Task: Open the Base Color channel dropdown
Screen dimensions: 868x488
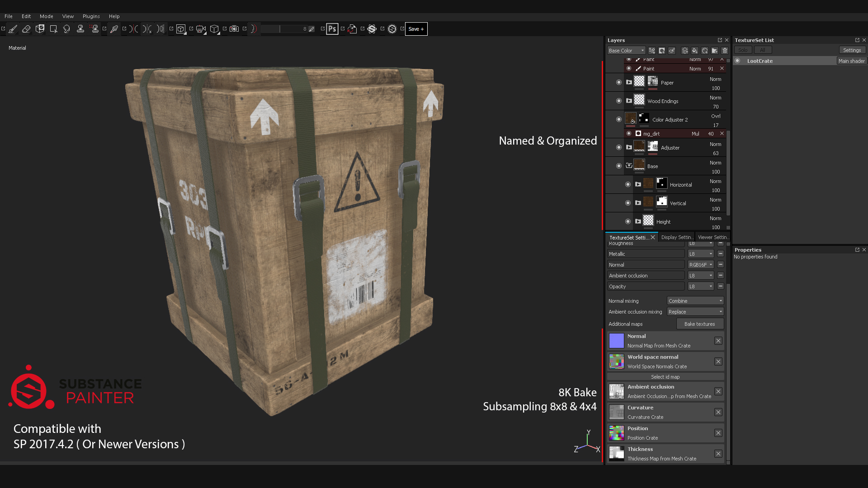Action: [x=626, y=50]
